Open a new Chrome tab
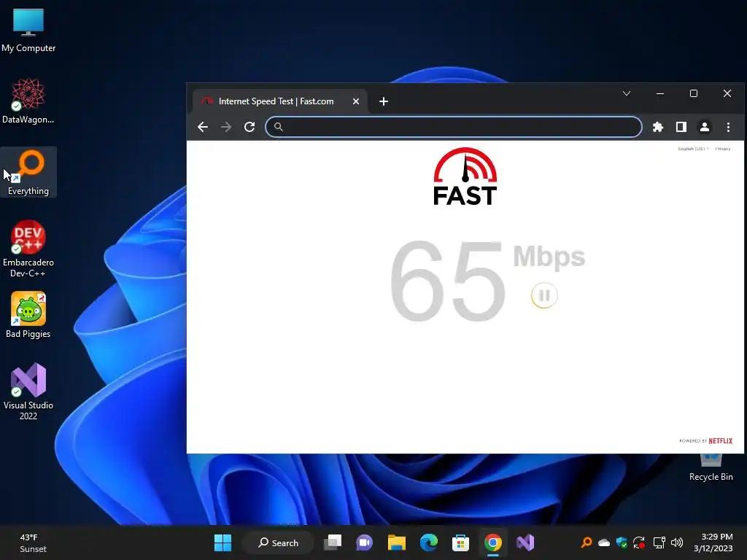The height and width of the screenshot is (560, 747). (x=384, y=101)
